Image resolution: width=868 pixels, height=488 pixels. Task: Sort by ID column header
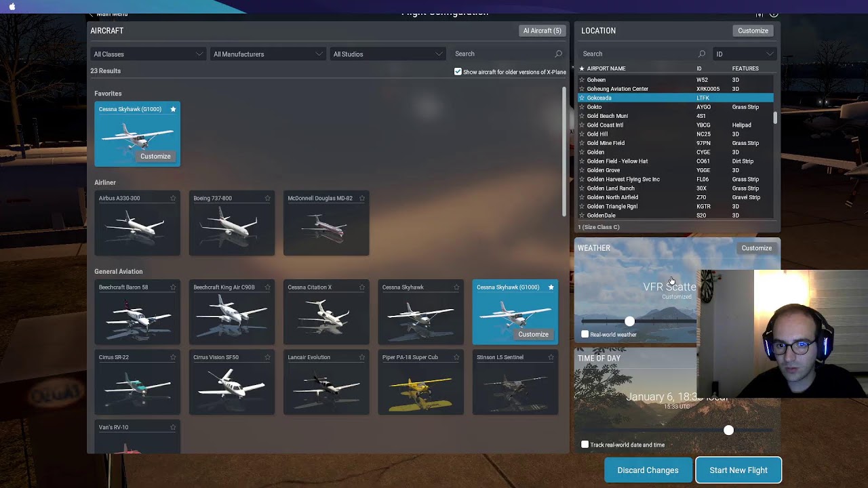point(699,68)
